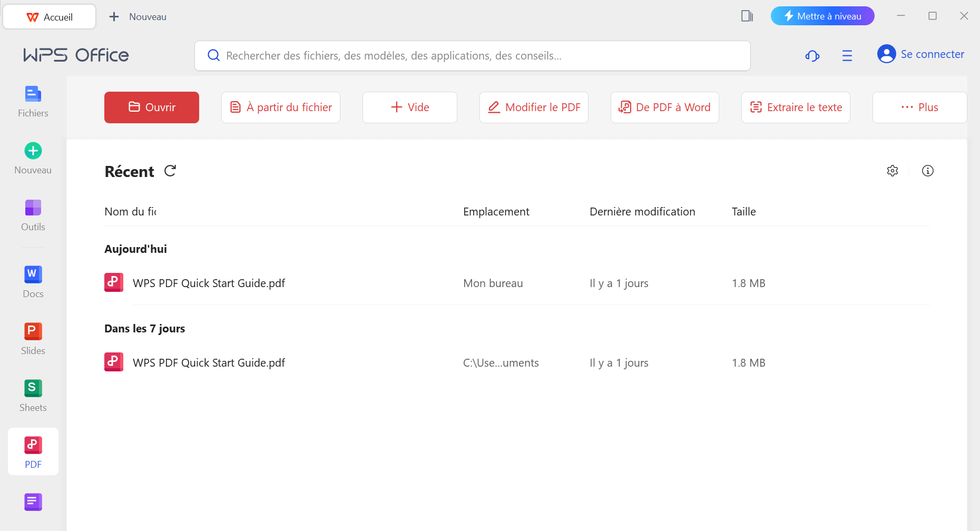980x531 pixels.
Task: Open WPS PDF Quick Start Guide.pdf under Dans les 7 jours
Action: tap(209, 363)
